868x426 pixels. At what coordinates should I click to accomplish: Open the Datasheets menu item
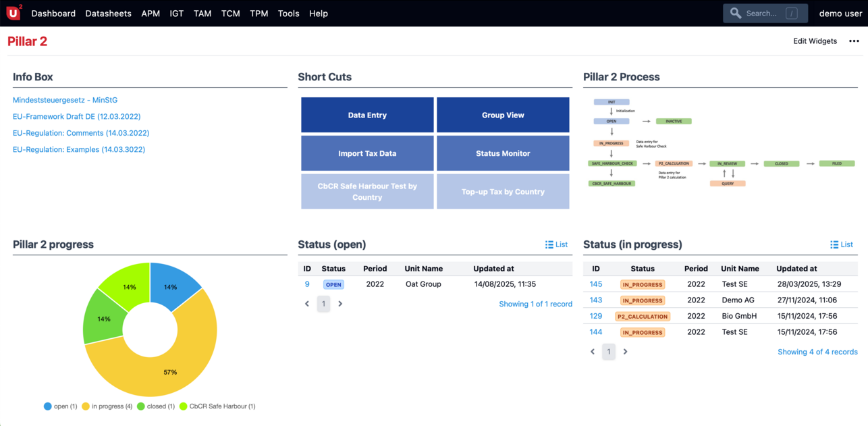pyautogui.click(x=108, y=14)
